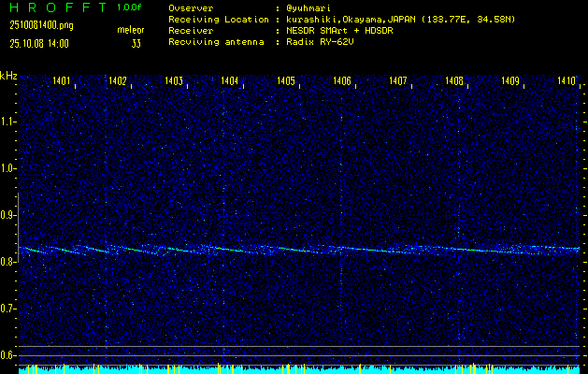The width and height of the screenshot is (588, 374).
Task: Click the 1407 time marker
Action: tap(398, 82)
